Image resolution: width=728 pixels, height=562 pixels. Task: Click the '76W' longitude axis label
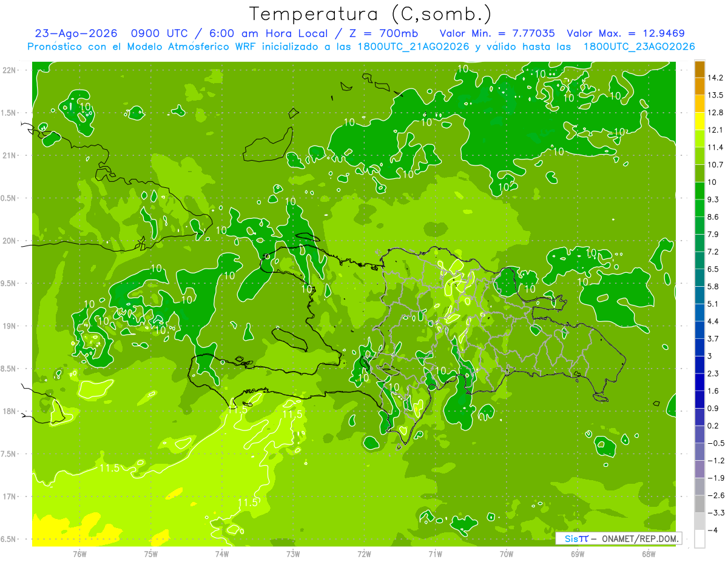pos(80,554)
